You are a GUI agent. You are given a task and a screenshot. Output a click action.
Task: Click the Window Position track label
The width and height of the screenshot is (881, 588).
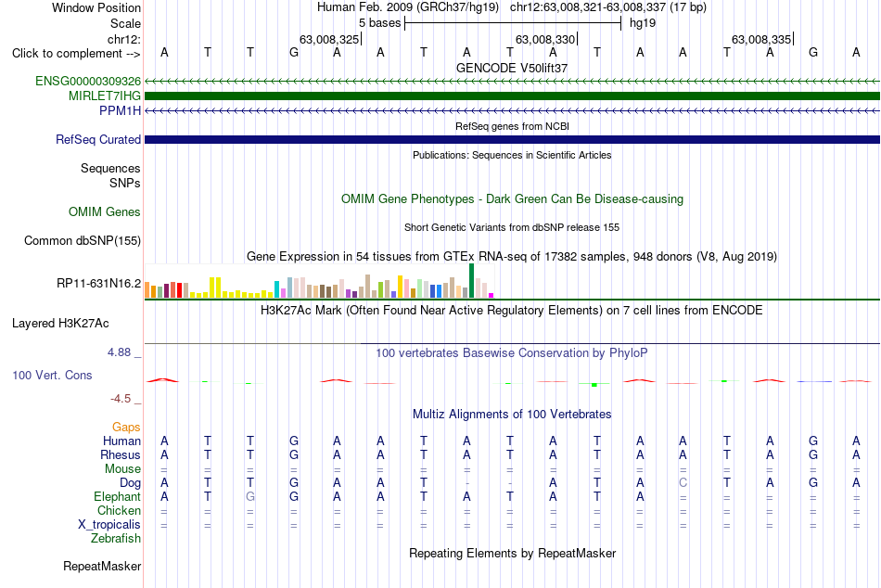(96, 7)
